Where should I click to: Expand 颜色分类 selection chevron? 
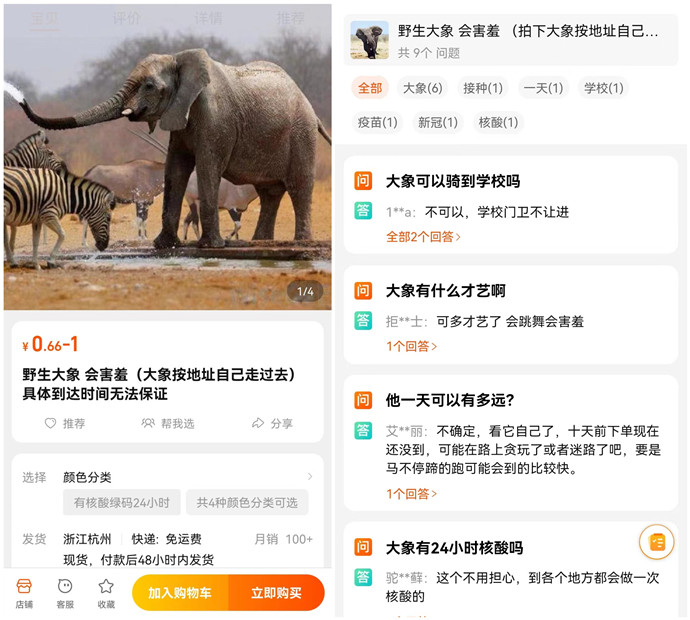310,477
